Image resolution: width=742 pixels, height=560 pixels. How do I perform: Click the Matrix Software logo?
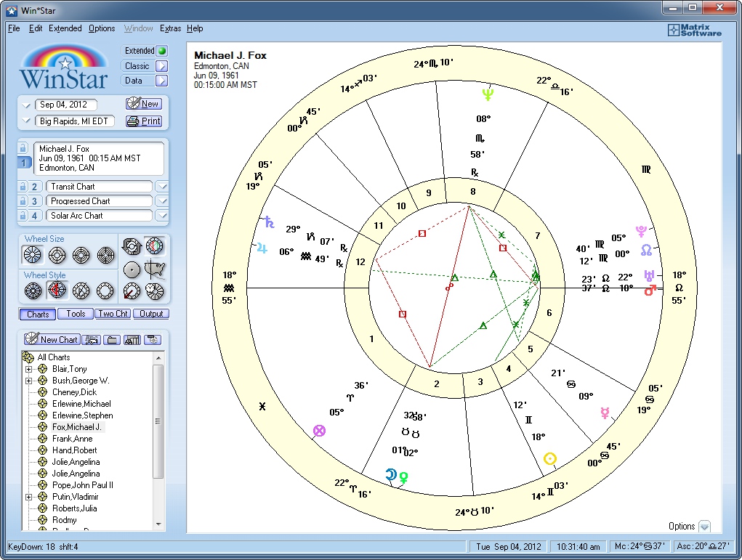[x=694, y=31]
